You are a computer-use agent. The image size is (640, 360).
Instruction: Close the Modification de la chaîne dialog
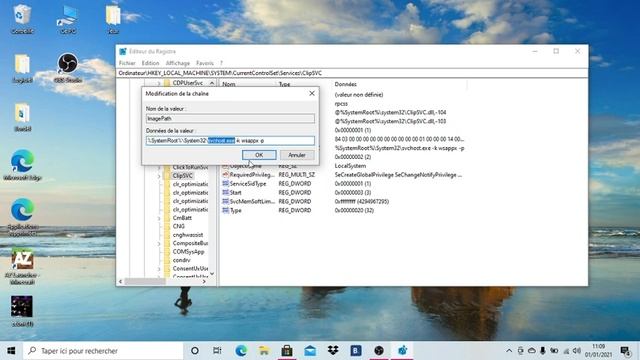[312, 93]
